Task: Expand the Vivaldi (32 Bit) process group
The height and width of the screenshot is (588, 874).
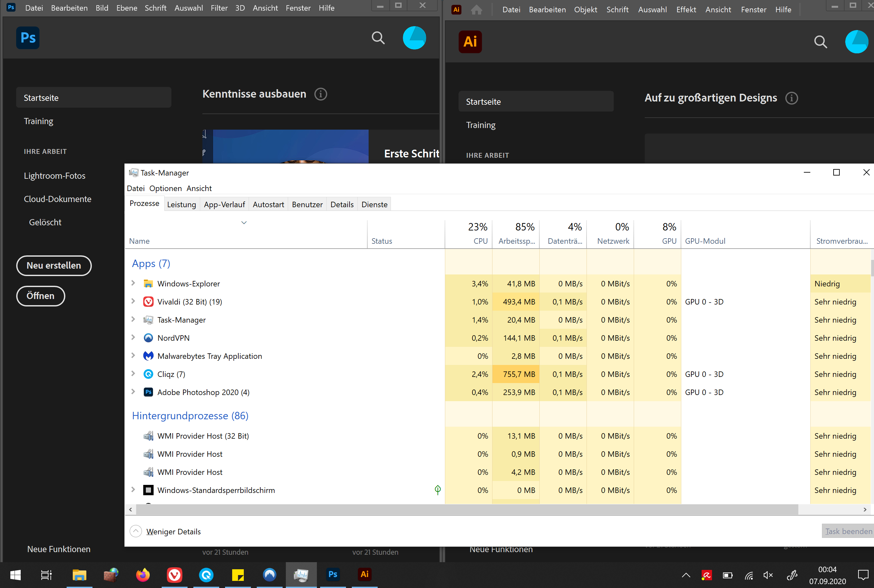Action: (x=134, y=302)
